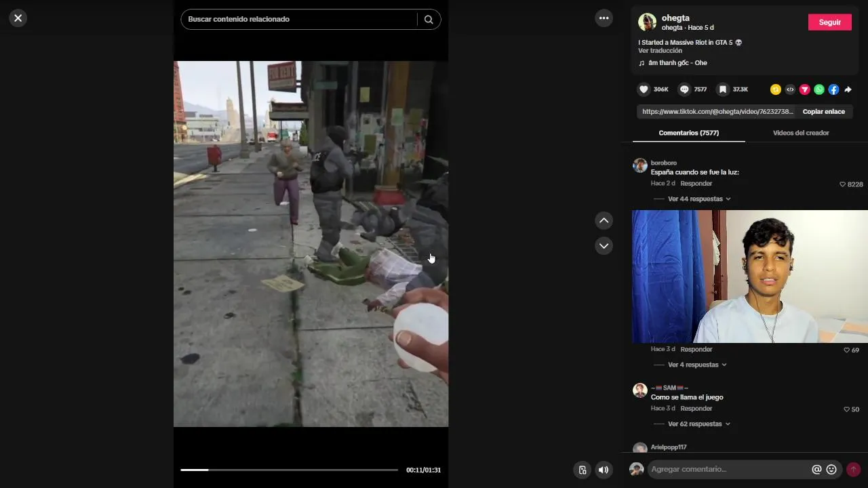The height and width of the screenshot is (488, 868).
Task: Click the '00:11/01:31' time display
Action: pos(423,470)
